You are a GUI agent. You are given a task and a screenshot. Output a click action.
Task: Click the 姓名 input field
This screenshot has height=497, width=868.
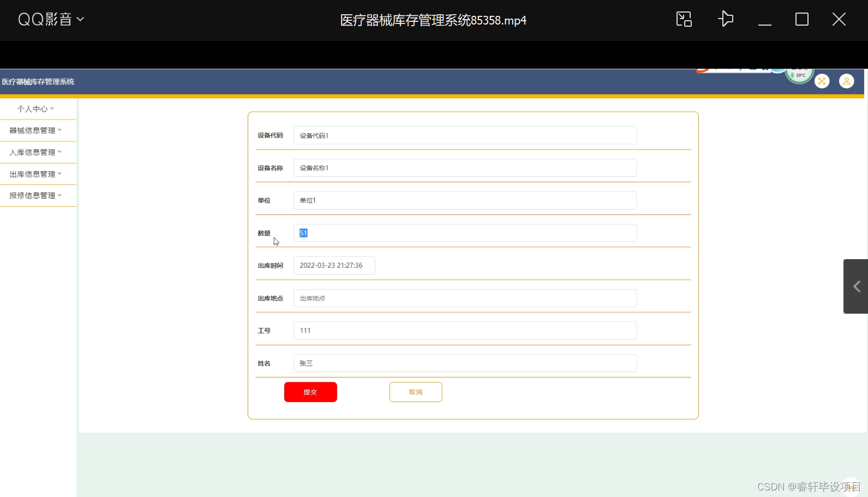(x=465, y=363)
